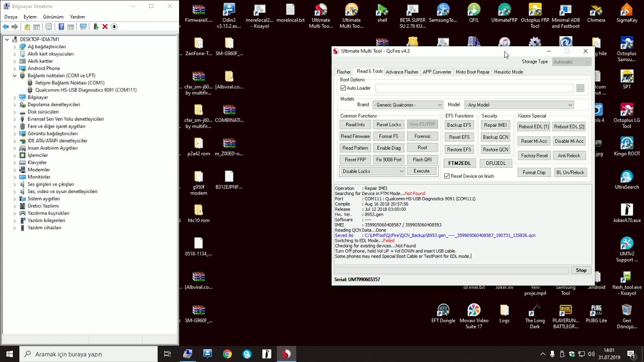Screen dimensions: 644x362
Task: Open Movavi Video Suite 17 icon
Action: (473, 316)
